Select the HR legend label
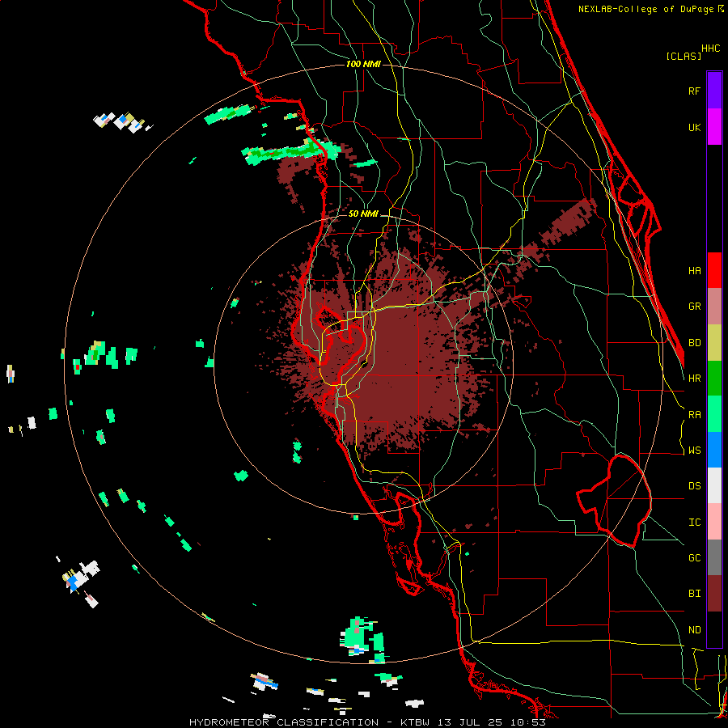The height and width of the screenshot is (728, 728). point(694,379)
